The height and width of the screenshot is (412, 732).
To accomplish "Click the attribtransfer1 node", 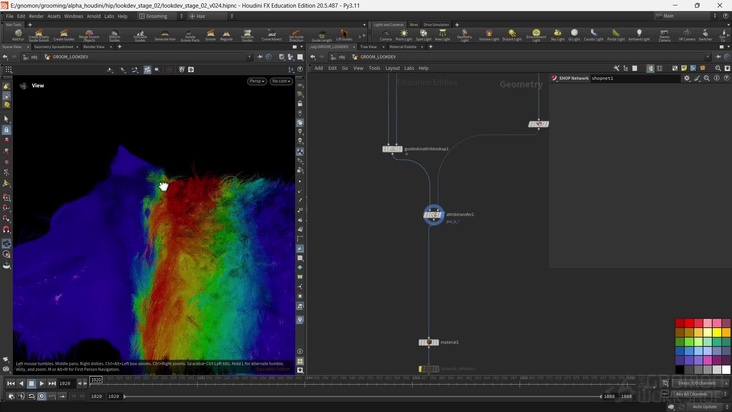I will pos(433,215).
